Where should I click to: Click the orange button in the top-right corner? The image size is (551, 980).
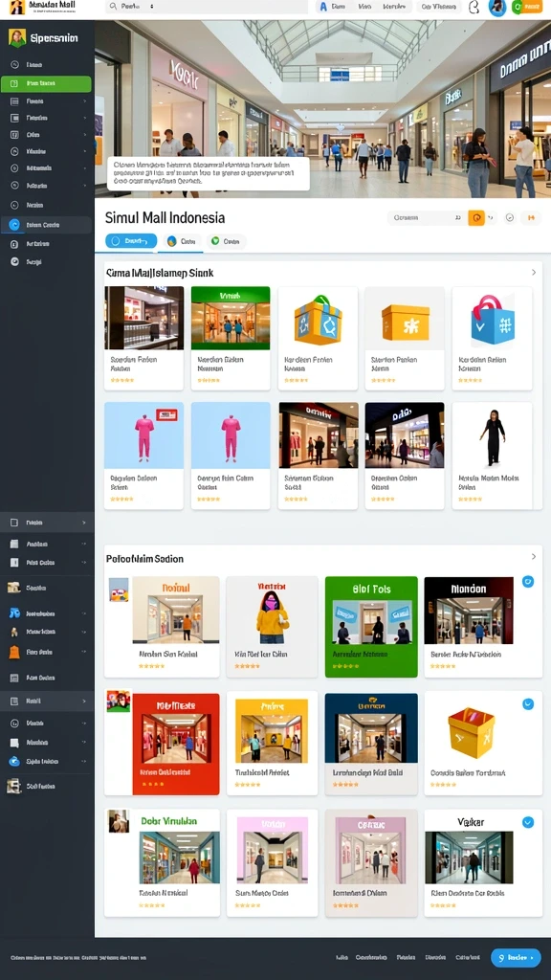click(x=527, y=7)
